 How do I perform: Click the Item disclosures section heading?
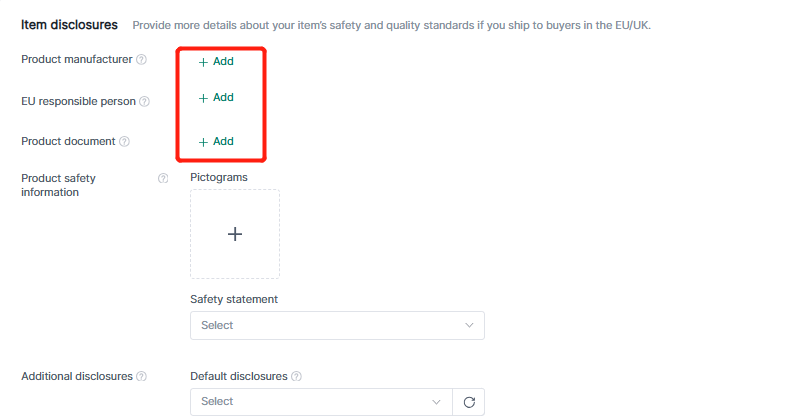(69, 24)
